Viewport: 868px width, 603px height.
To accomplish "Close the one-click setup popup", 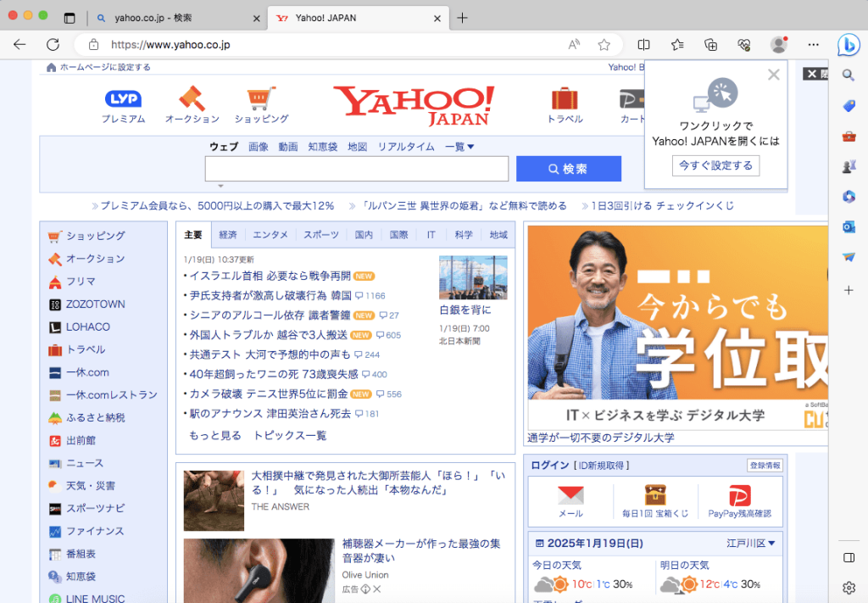I will 773,75.
